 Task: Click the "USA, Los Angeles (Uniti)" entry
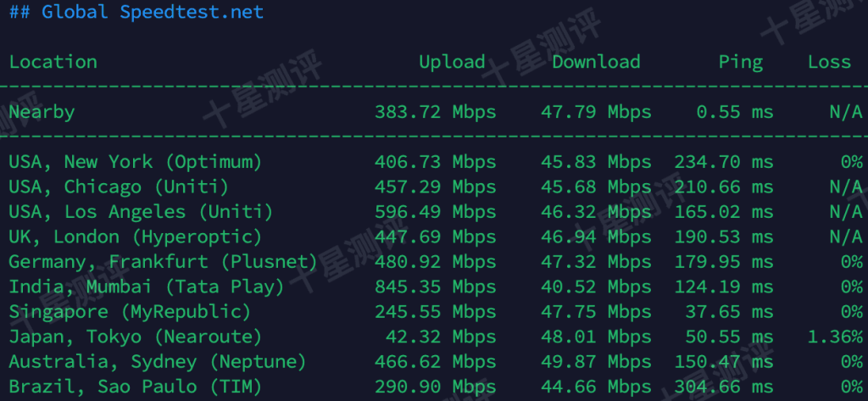click(141, 212)
